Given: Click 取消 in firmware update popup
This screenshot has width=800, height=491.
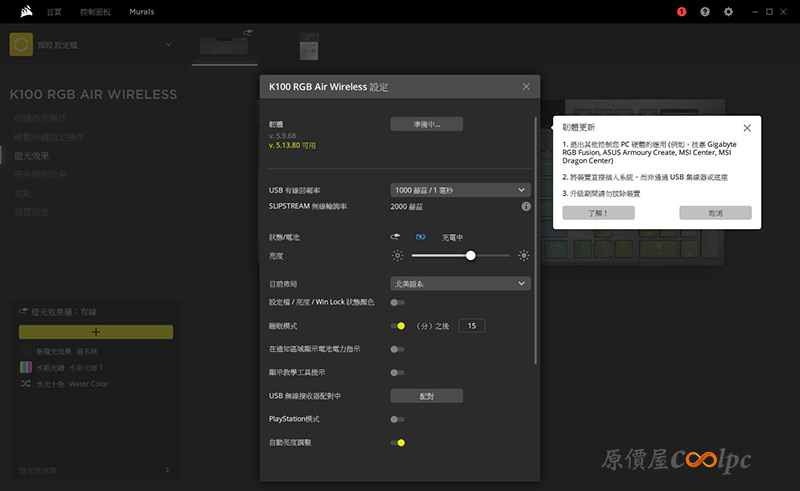Looking at the screenshot, I should [x=715, y=213].
